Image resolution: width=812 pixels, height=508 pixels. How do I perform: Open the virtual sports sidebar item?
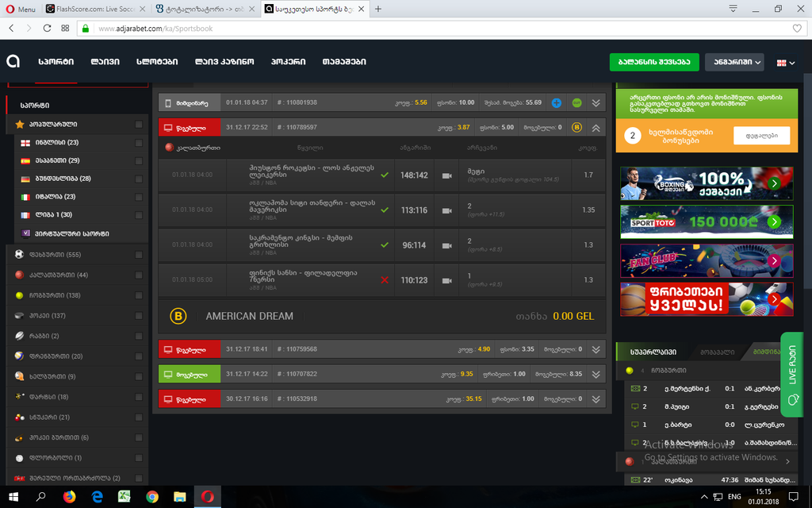tap(72, 234)
